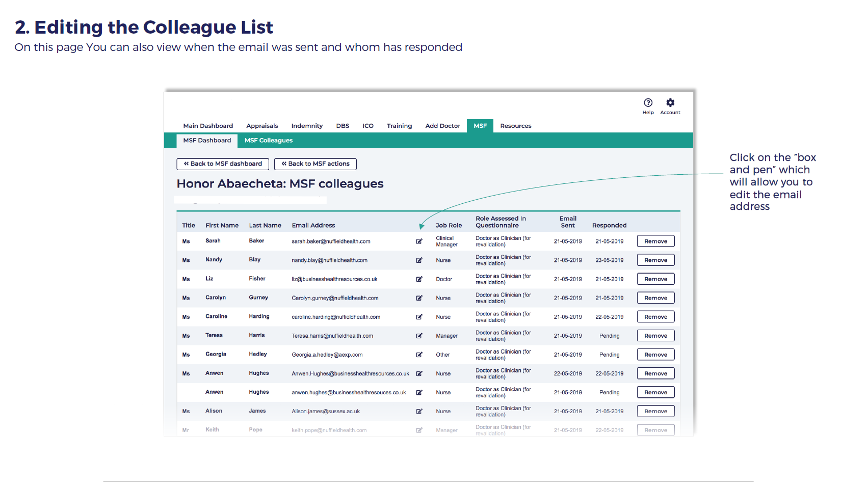Click Back to MSF dashboard button

pos(223,164)
